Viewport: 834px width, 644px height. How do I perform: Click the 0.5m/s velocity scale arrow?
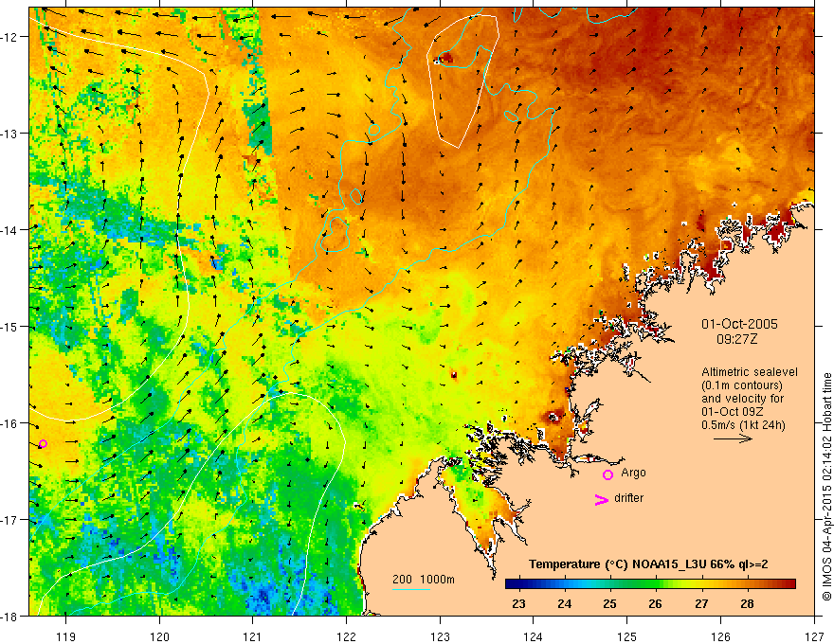coord(733,438)
